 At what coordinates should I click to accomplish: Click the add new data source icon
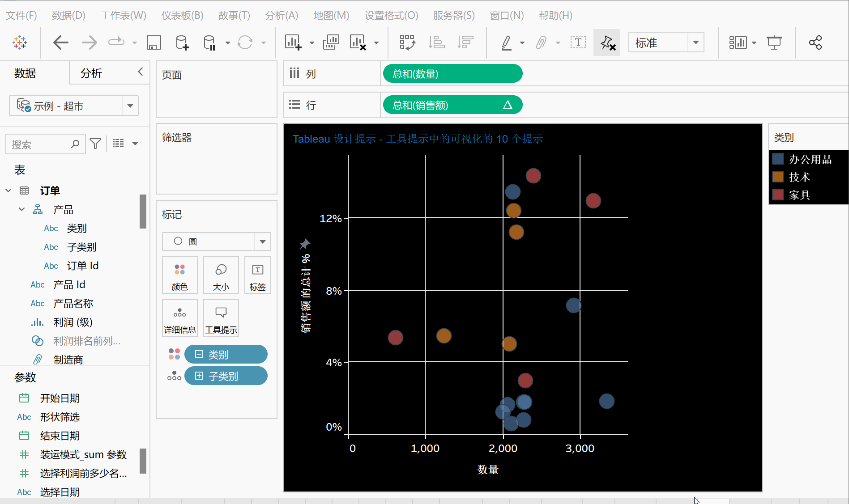coord(182,43)
